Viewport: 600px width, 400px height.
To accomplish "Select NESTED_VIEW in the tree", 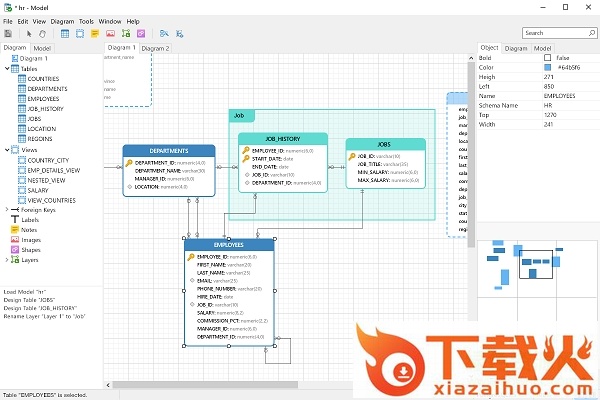I will (x=46, y=180).
